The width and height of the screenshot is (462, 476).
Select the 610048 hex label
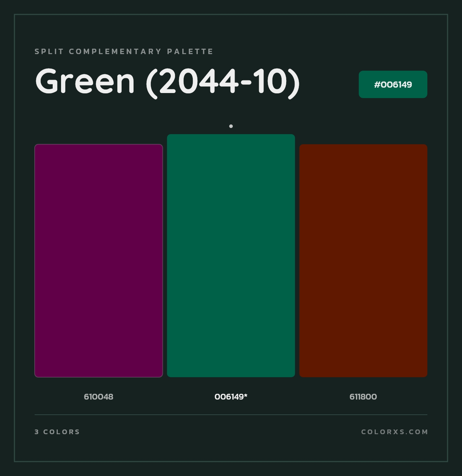(x=99, y=397)
